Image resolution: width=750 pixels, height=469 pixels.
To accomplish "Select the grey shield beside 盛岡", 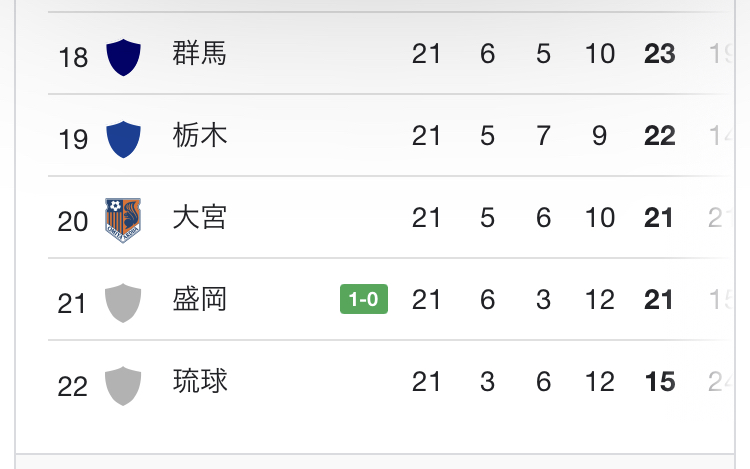I will click(123, 301).
